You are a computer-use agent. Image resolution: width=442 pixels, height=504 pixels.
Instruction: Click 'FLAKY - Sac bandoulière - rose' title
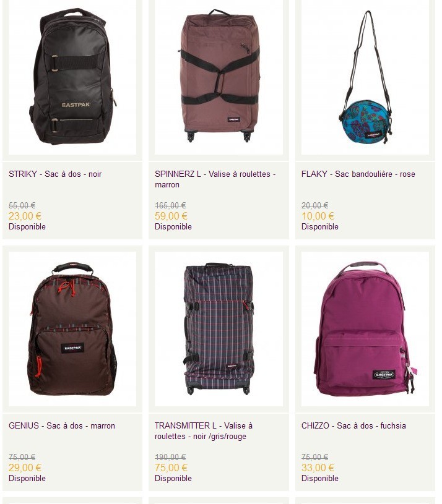click(x=358, y=174)
